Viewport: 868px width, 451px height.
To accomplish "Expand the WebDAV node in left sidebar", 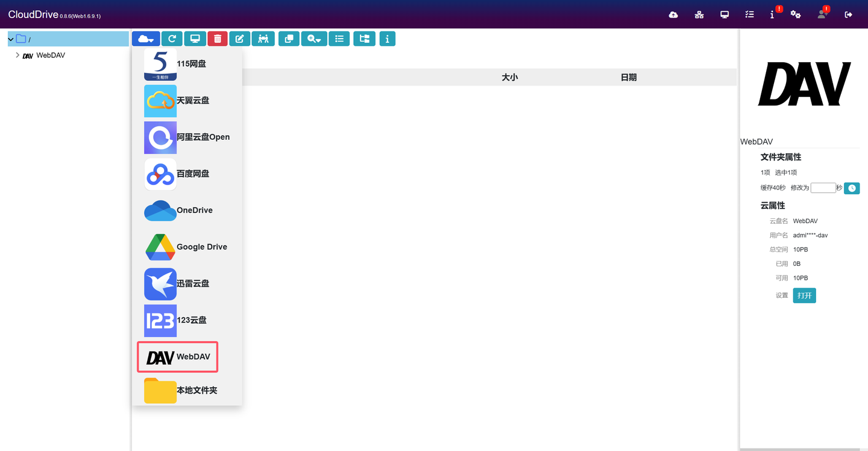I will pyautogui.click(x=17, y=55).
